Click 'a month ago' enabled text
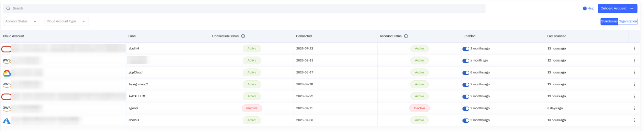644x131 pixels. pyautogui.click(x=479, y=61)
